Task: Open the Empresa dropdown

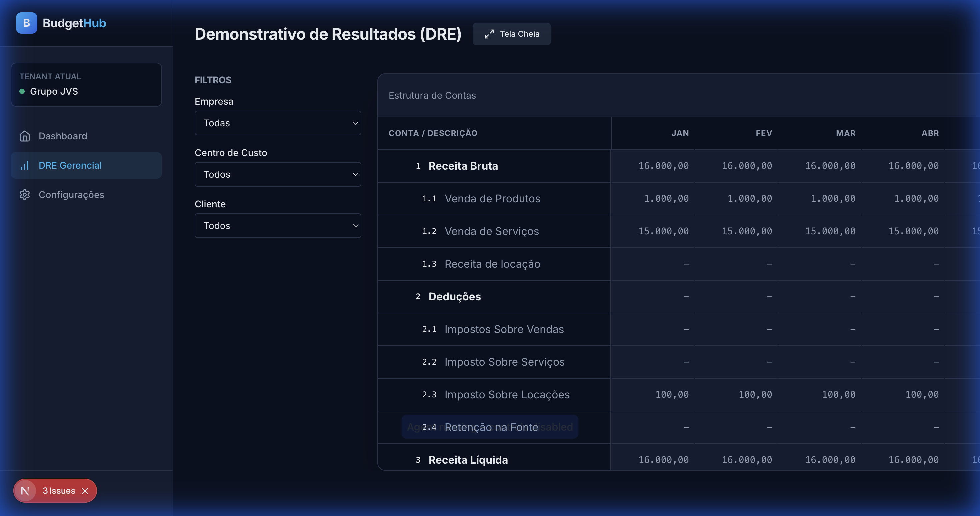Action: coord(278,123)
